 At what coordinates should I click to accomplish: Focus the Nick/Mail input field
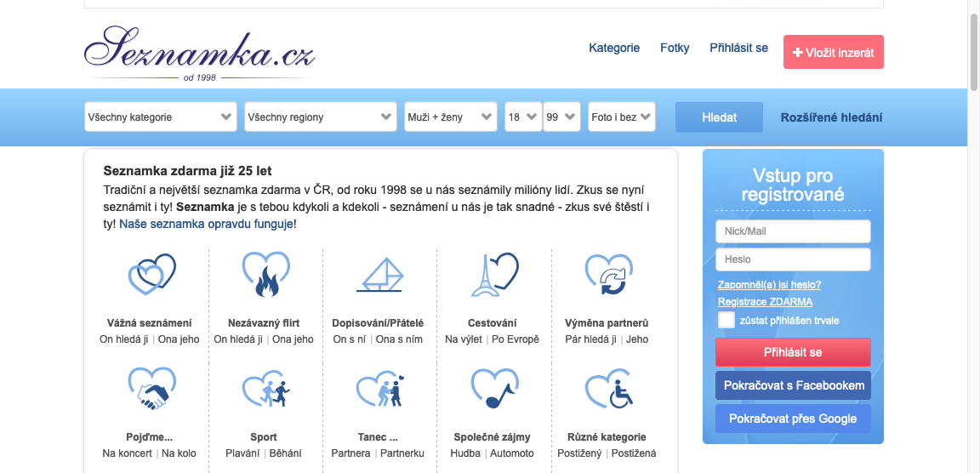[792, 231]
